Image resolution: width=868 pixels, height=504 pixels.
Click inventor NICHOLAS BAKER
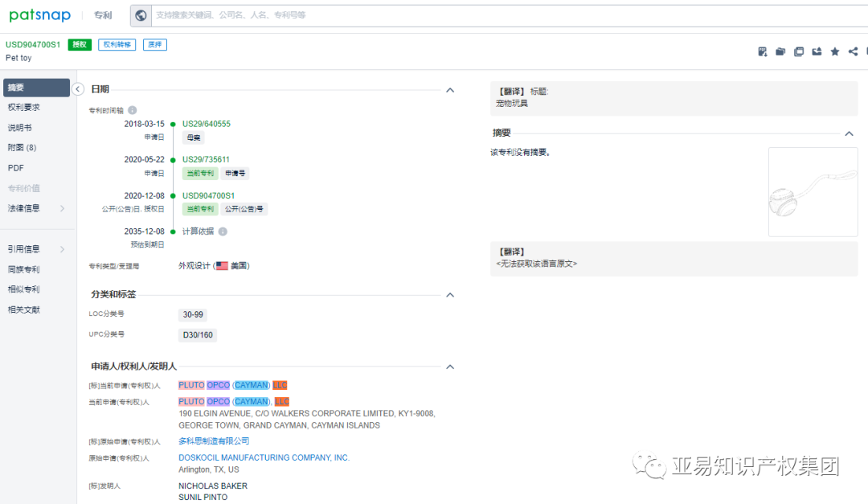click(213, 486)
